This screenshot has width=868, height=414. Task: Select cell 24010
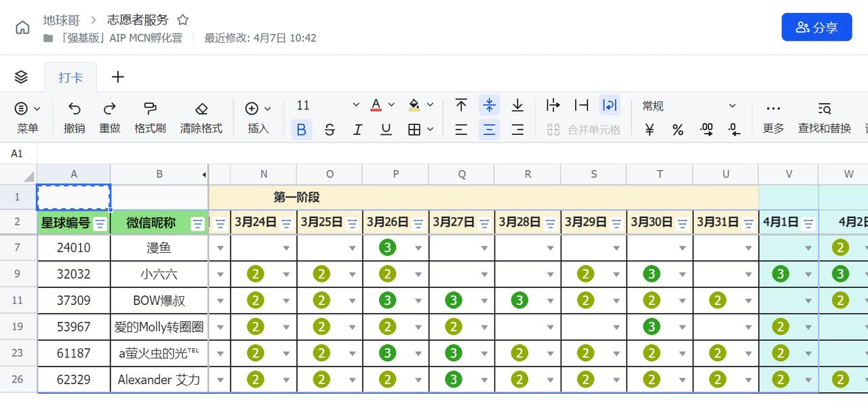tap(74, 248)
